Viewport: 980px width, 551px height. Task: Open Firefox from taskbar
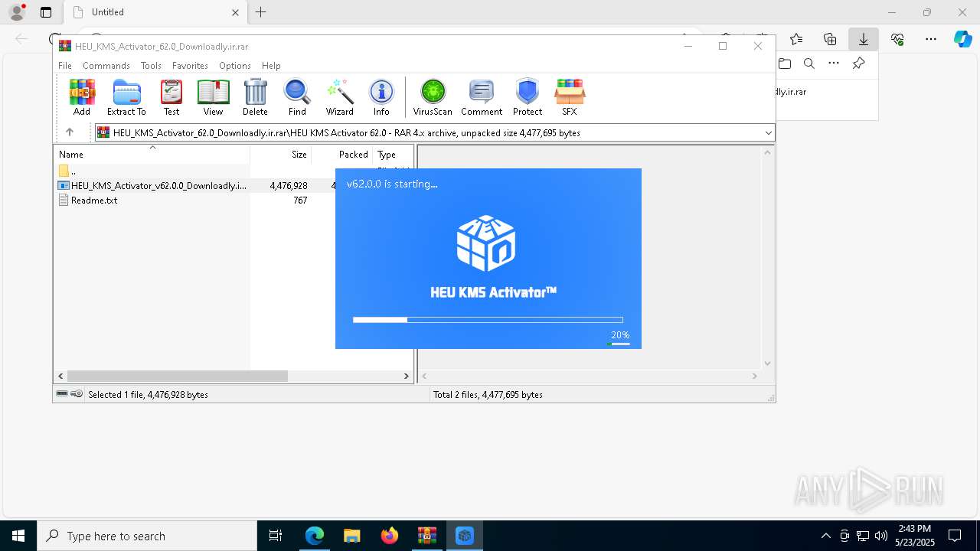pos(389,536)
